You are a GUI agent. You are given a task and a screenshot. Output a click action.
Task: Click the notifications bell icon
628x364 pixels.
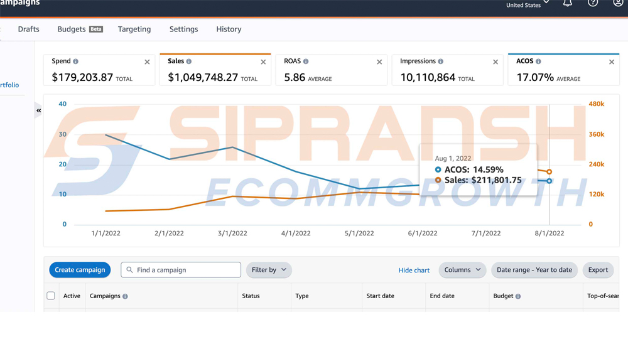point(567,3)
